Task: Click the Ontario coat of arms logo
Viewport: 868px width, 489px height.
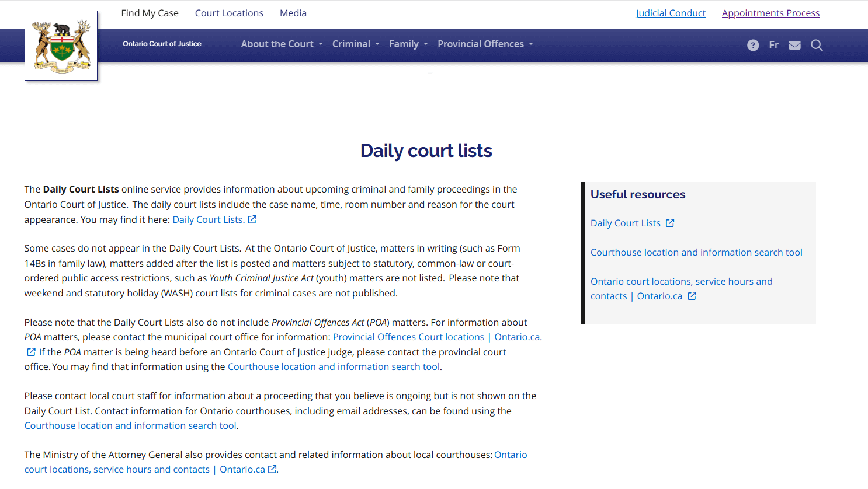Action: [61, 46]
